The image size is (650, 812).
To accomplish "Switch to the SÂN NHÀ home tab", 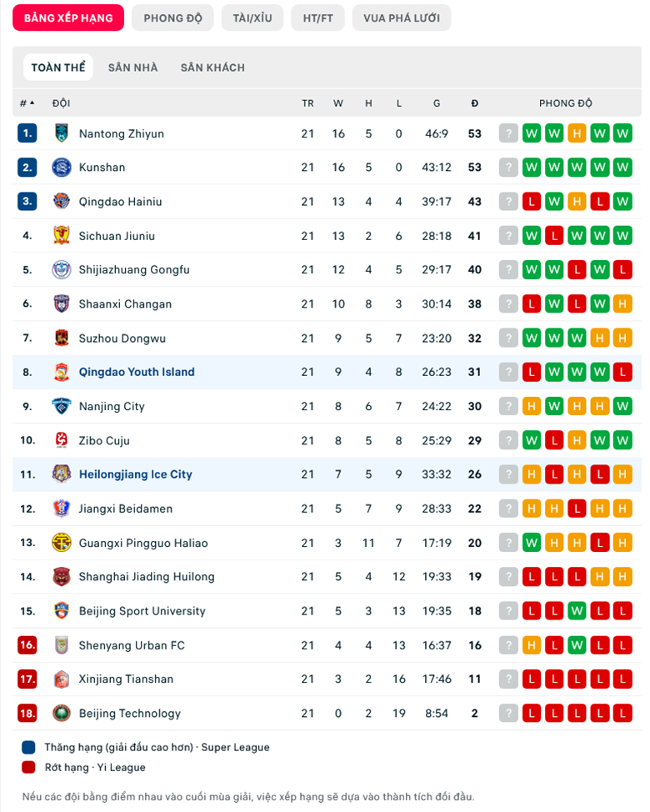I will point(133,68).
